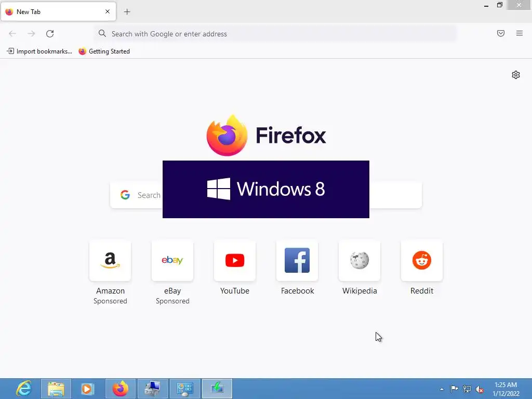Click Import bookmarks in bookmarks toolbar
532x399 pixels.
[x=39, y=51]
